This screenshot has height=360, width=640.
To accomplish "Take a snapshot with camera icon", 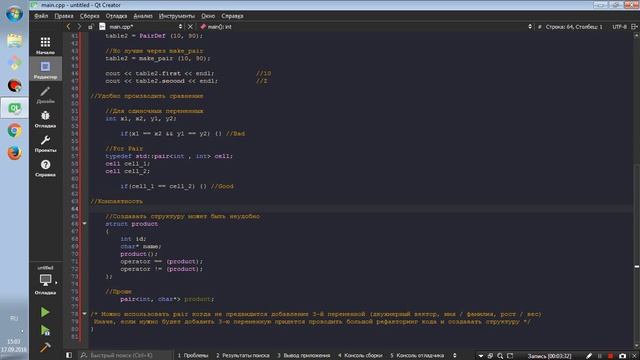I will click(622, 356).
